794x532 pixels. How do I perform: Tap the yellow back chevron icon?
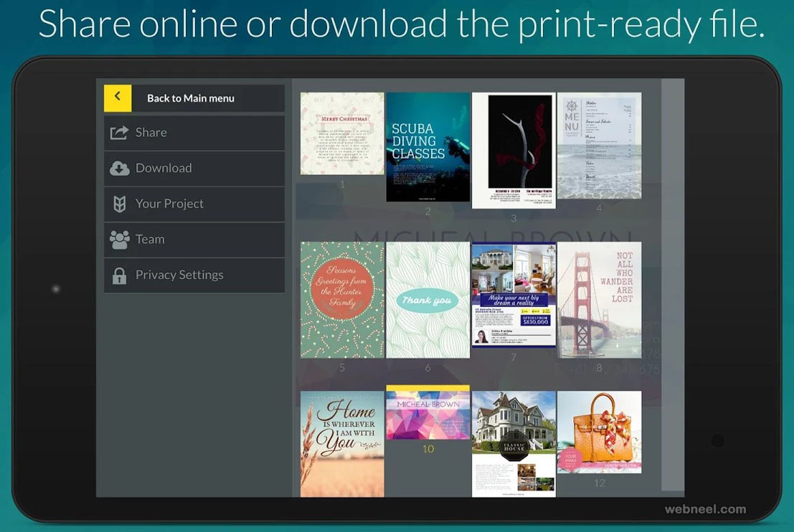point(117,98)
